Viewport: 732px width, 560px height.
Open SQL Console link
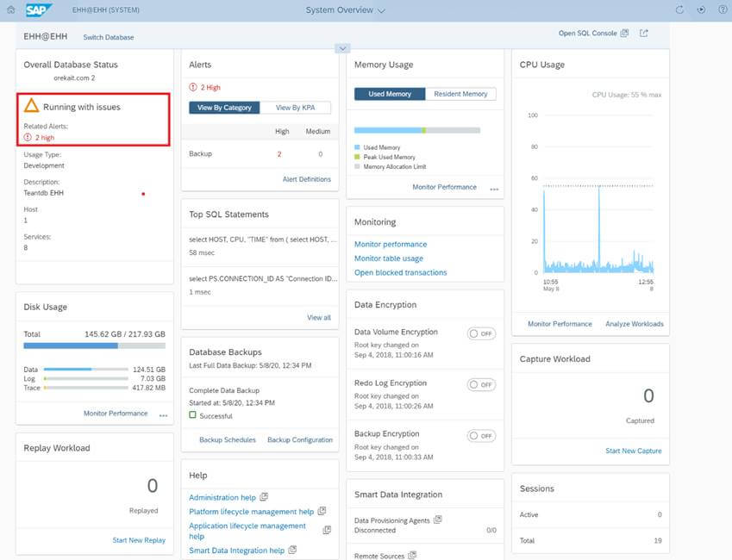coord(588,33)
